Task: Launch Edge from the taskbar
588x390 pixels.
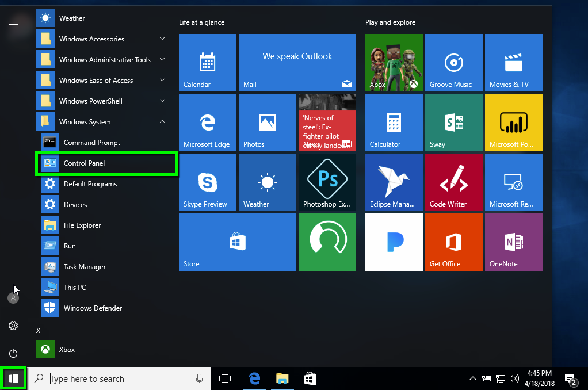Action: click(x=254, y=378)
